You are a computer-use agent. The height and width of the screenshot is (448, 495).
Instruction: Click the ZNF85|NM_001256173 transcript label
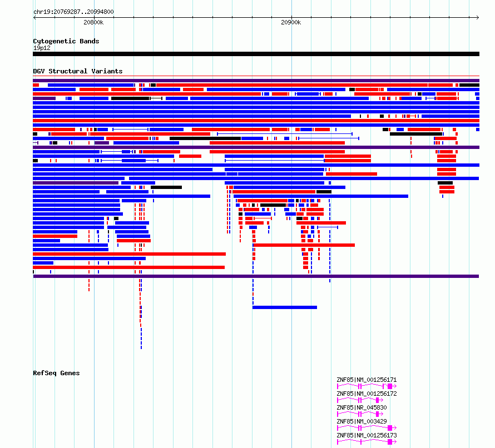click(367, 435)
